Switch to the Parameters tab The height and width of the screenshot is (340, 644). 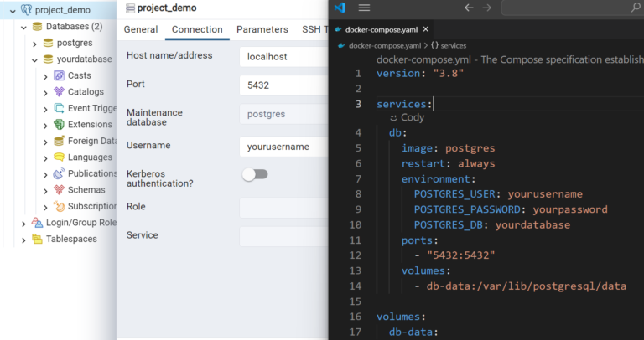(x=262, y=29)
